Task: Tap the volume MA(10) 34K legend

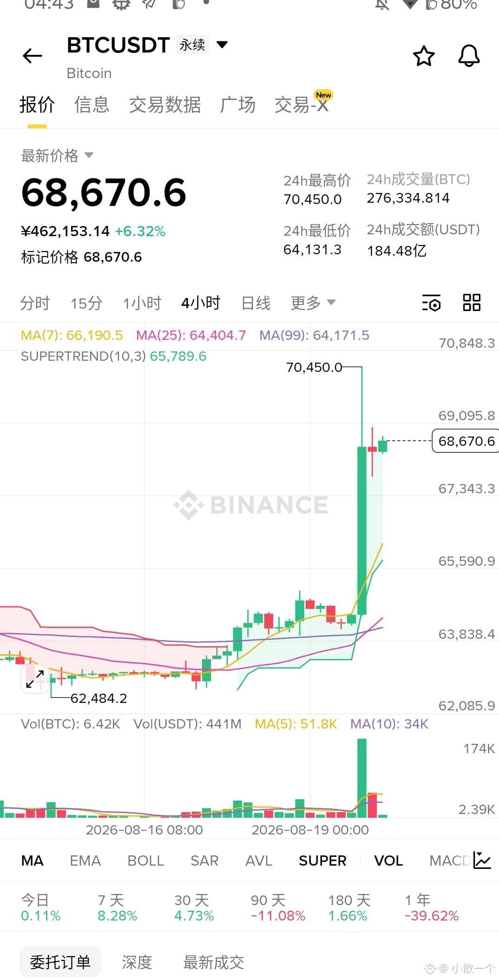Action: [x=389, y=724]
